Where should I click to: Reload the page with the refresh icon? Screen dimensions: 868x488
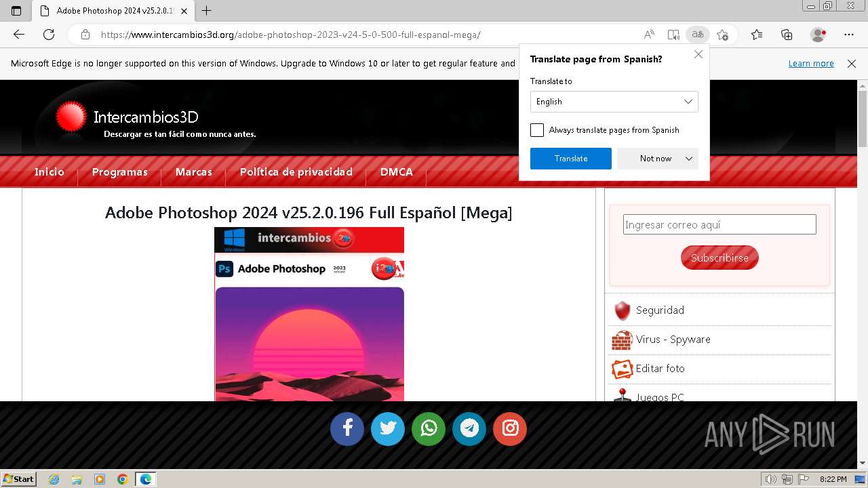[x=49, y=35]
